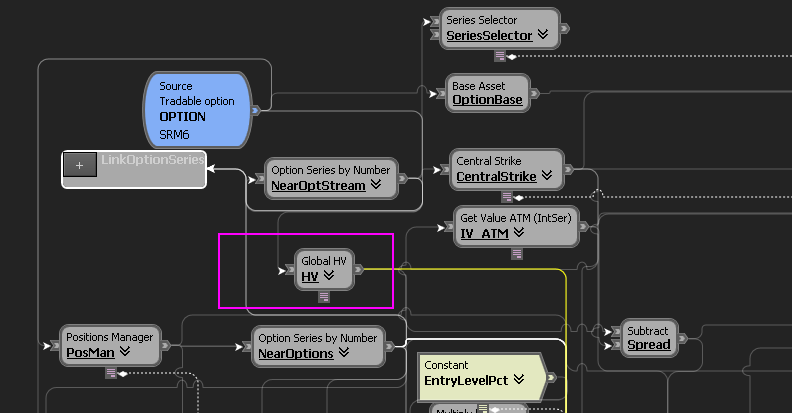The image size is (792, 413).
Task: Select the 'Base Asset' node title
Action: pyautogui.click(x=478, y=86)
